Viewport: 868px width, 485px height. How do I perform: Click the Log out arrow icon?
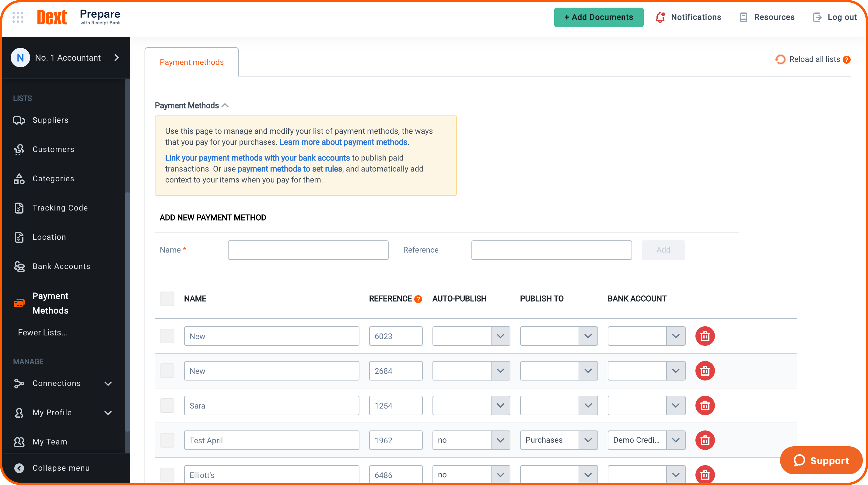[817, 17]
